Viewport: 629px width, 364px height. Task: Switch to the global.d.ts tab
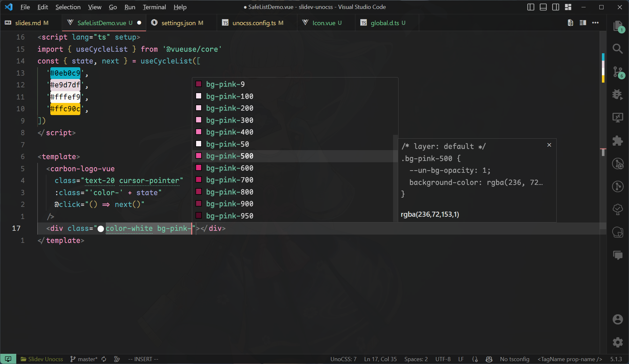pos(387,23)
